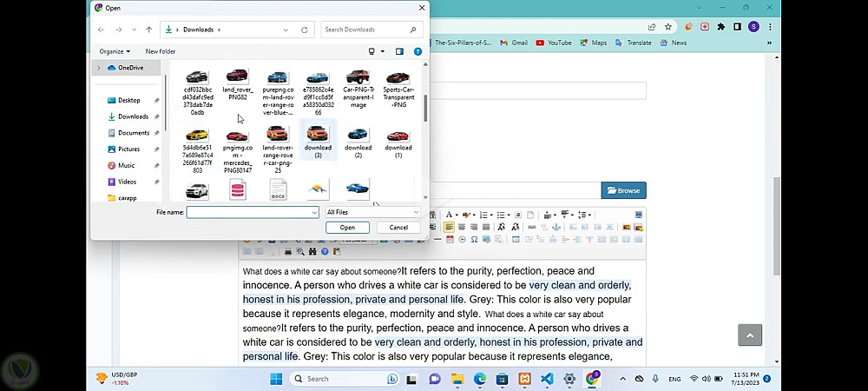Click the binoculars find icon
This screenshot has height=391, width=868.
312,252
